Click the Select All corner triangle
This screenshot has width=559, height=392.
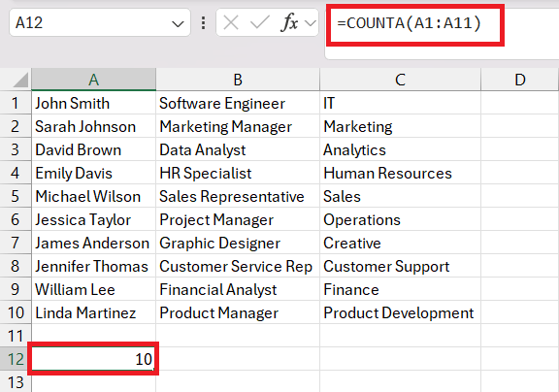click(20, 80)
